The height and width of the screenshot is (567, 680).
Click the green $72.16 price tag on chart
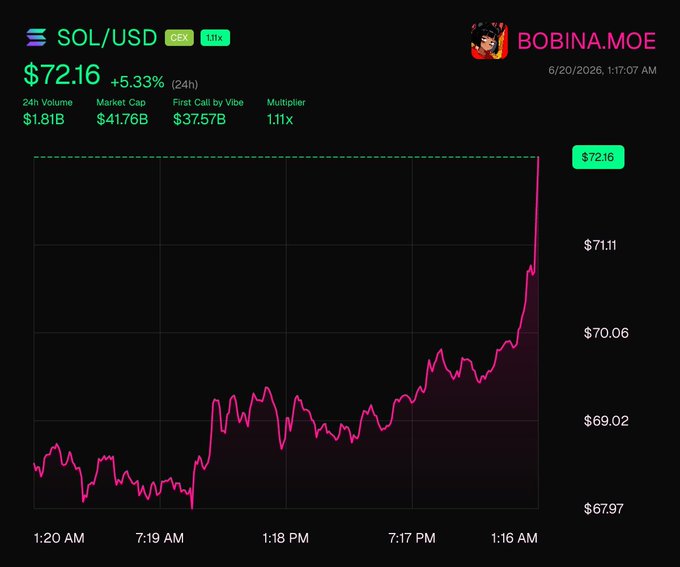[598, 157]
